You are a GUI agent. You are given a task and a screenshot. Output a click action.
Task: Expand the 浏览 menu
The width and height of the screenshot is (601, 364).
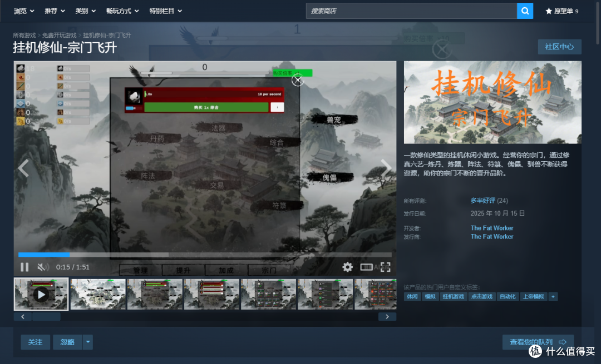24,11
